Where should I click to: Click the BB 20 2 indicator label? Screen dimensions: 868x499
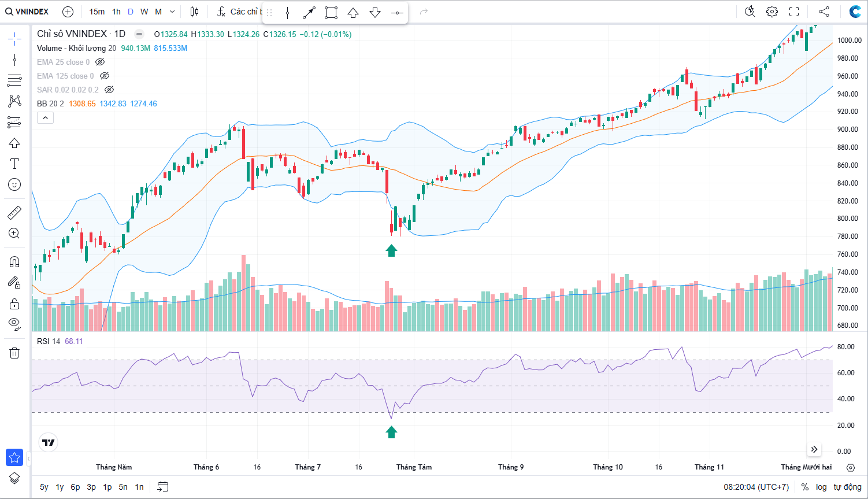(50, 104)
